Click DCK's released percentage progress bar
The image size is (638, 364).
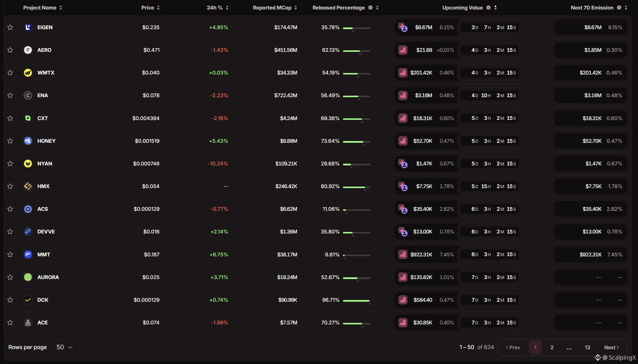[356, 301]
